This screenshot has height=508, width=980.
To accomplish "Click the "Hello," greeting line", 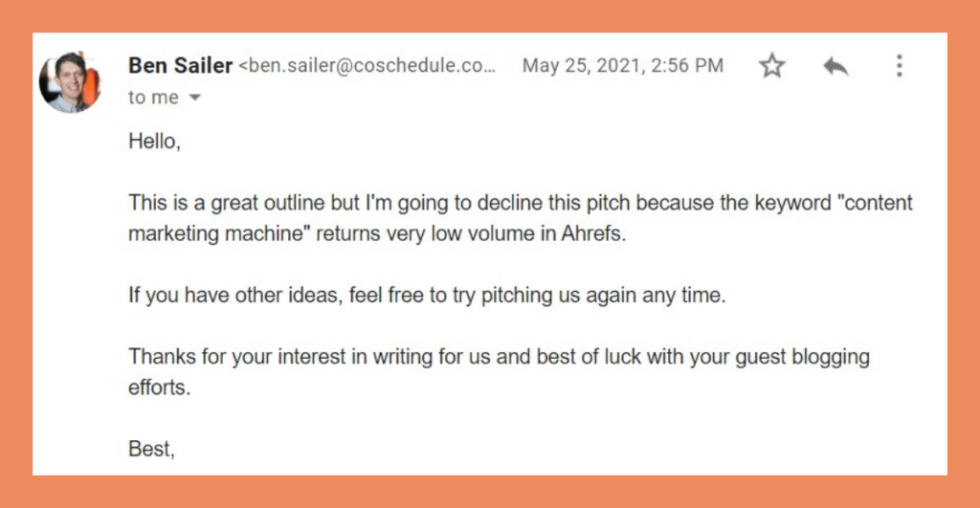I will (154, 143).
